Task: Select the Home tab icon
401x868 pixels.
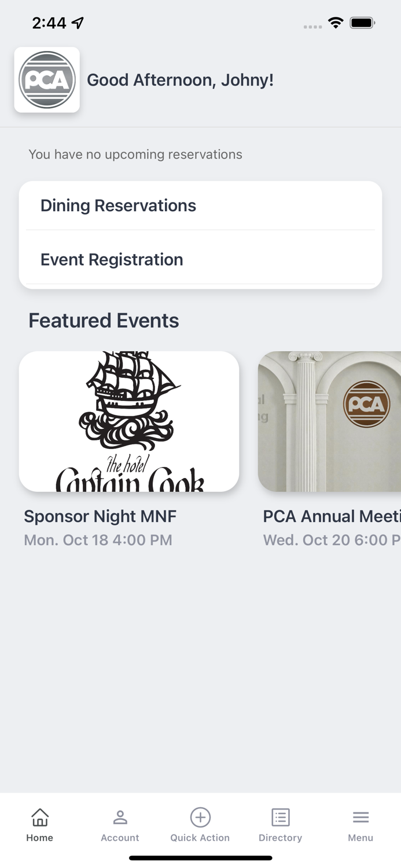Action: tap(39, 818)
